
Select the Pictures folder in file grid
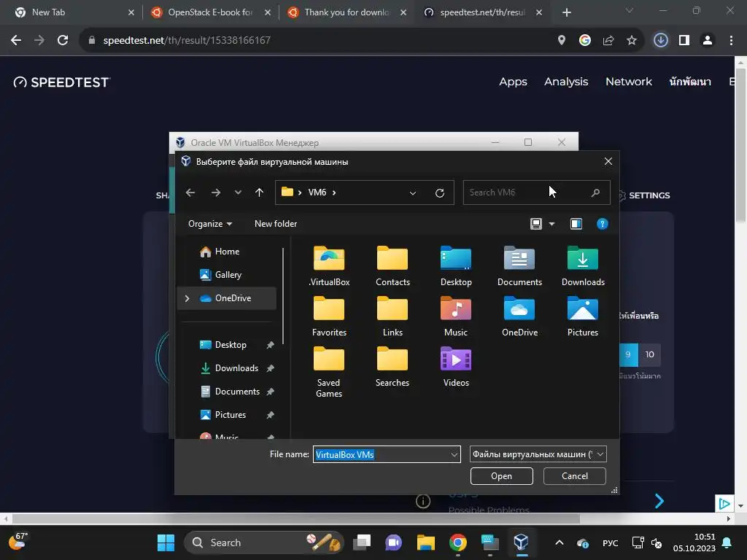click(x=583, y=316)
